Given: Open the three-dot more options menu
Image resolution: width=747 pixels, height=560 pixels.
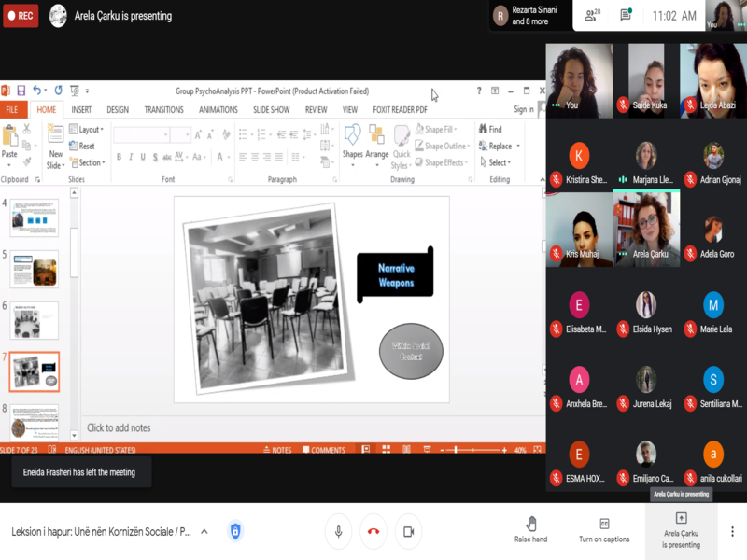Looking at the screenshot, I should [x=732, y=531].
